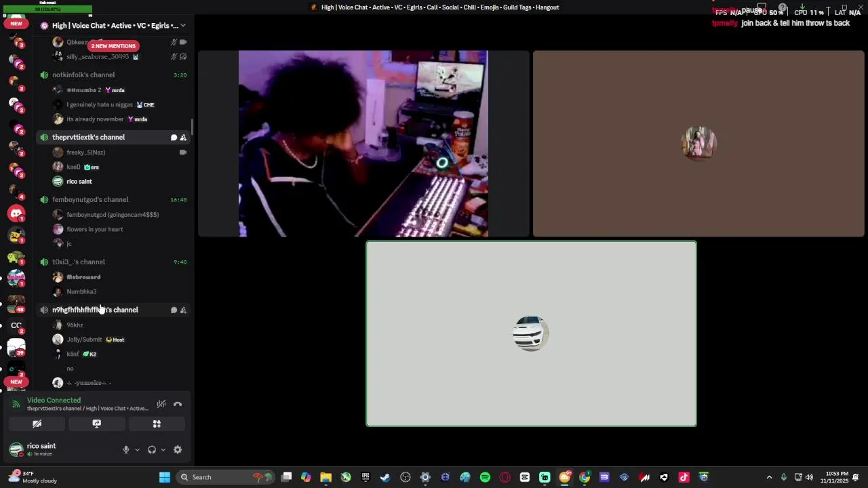
Task: Open Opera GX from the taskbar
Action: point(505,477)
